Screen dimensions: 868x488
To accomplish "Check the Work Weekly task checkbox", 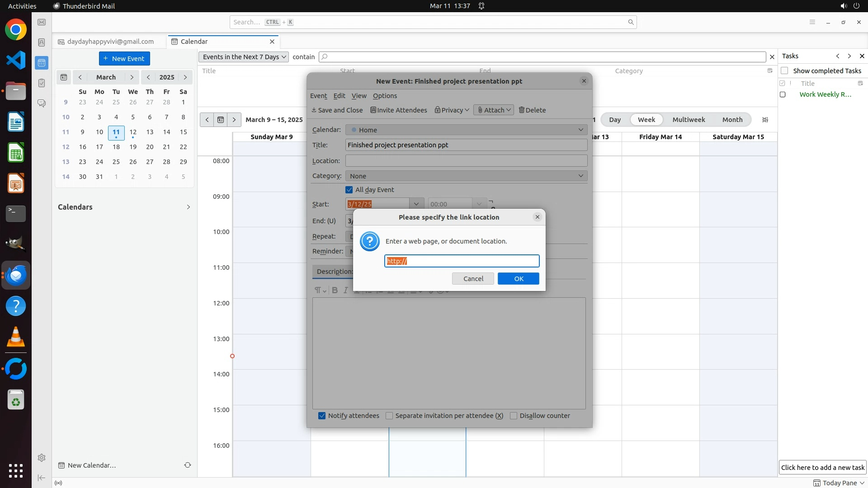I will (783, 94).
